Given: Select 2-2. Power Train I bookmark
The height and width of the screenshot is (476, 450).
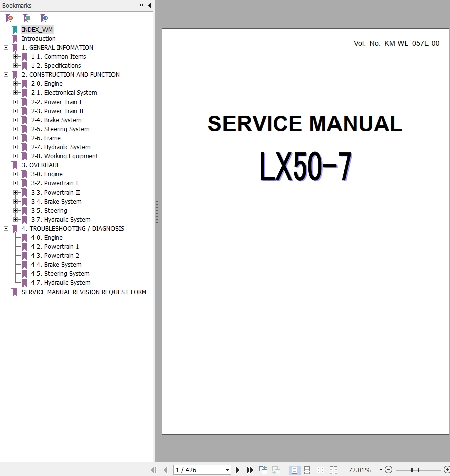Looking at the screenshot, I should 56,102.
